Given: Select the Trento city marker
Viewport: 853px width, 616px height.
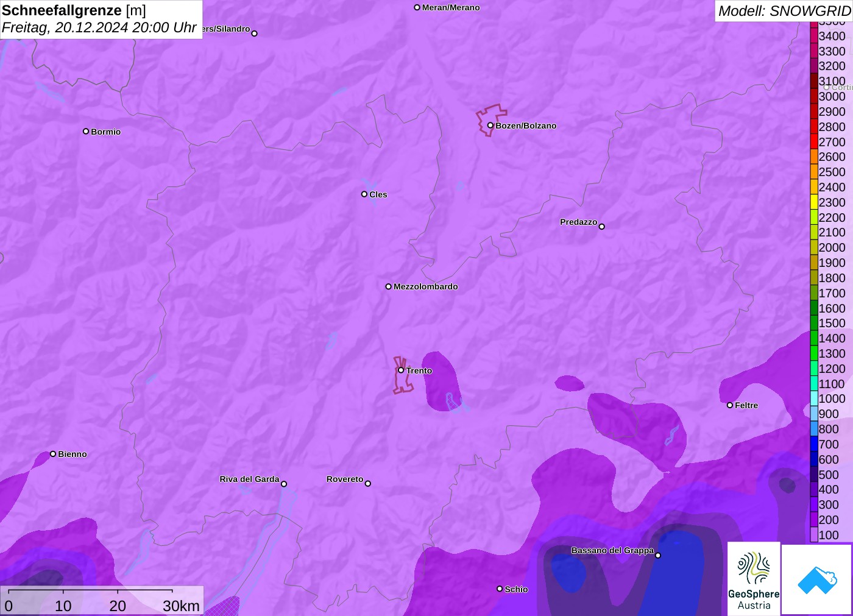Looking at the screenshot, I should [x=401, y=370].
